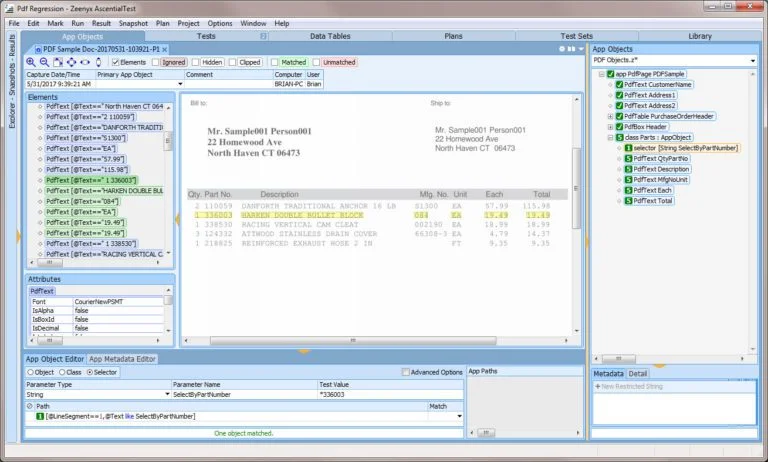Open the PDF Objects.z file dropdown
768x462 pixels.
click(x=753, y=60)
